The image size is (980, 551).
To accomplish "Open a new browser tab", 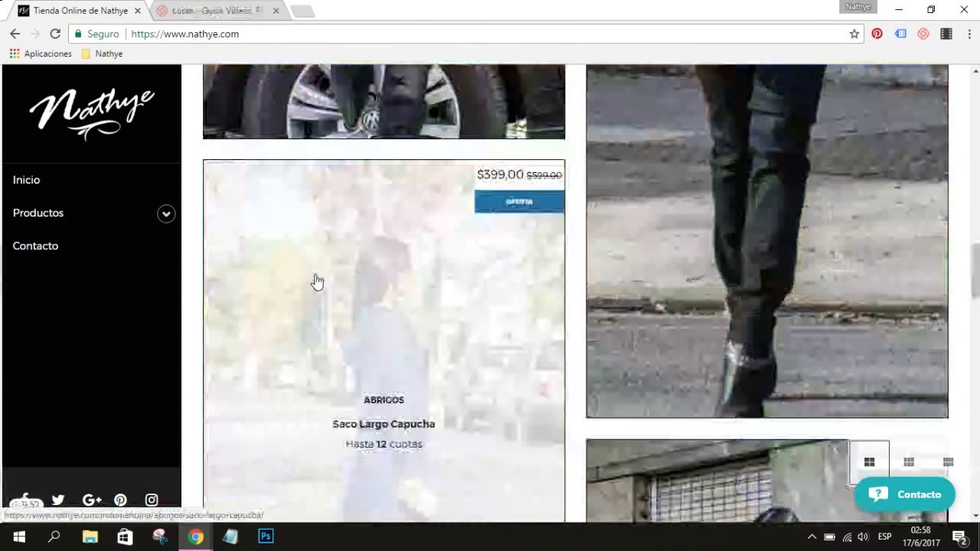I will pos(302,11).
